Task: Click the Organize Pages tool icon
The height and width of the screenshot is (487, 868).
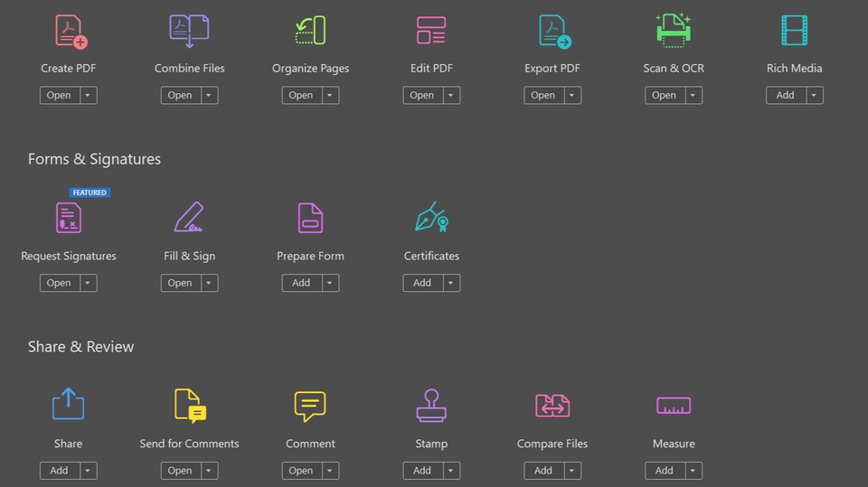Action: [x=310, y=31]
